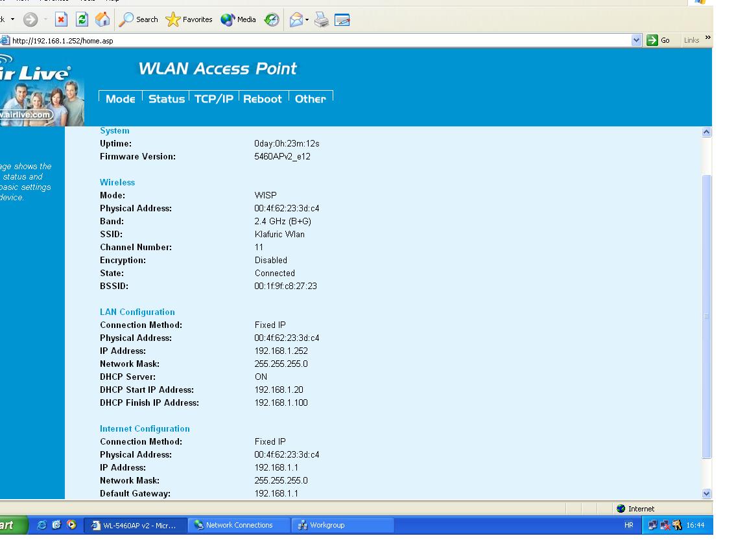The width and height of the screenshot is (747, 560).
Task: Click the Forward navigation arrow icon
Action: coord(30,19)
